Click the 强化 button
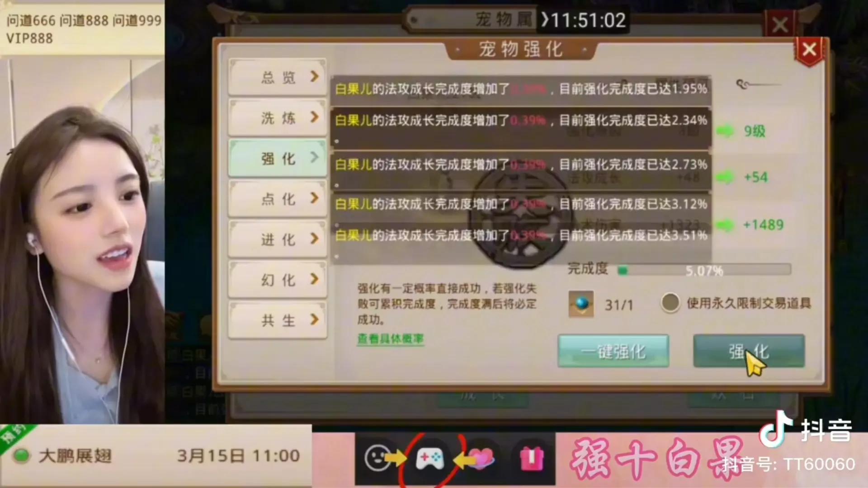The image size is (868, 488). coord(749,351)
